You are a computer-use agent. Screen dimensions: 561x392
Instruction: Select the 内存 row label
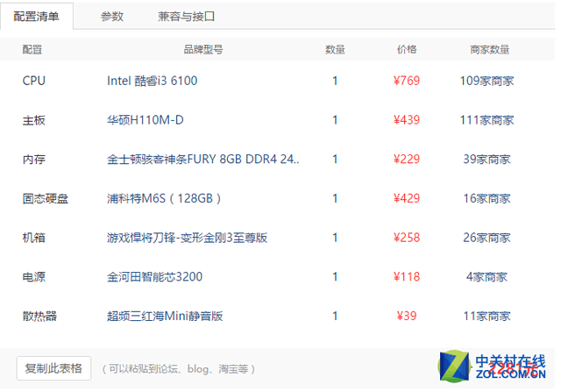pyautogui.click(x=34, y=160)
